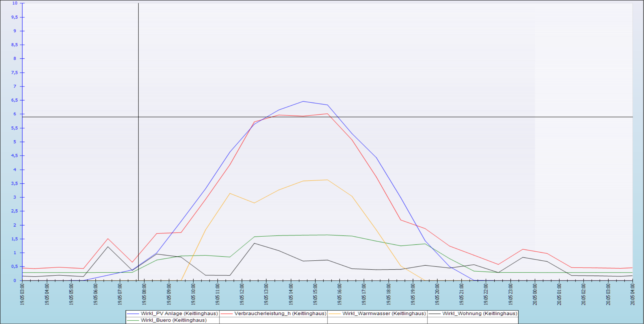This screenshot has width=644, height=324.
Task: Click the x-axis label 19.05 08:00
Action: click(x=144, y=294)
